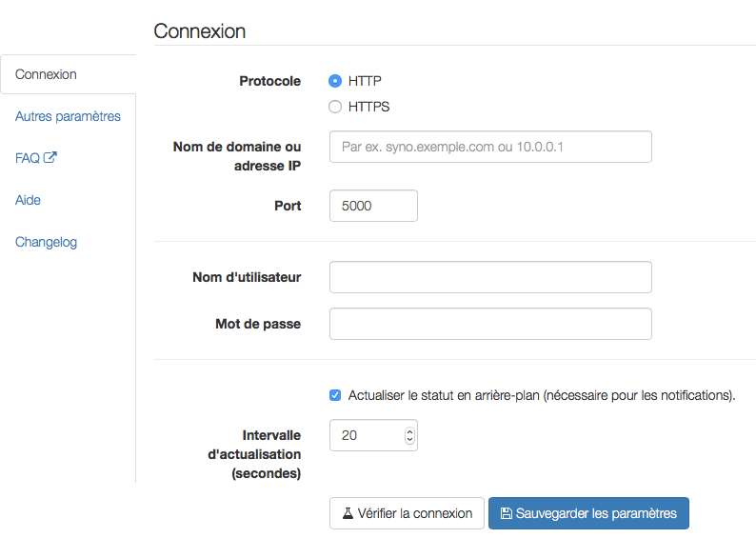Screen dimensions: 756x558
Task: Open the Aide section
Action: coord(28,200)
